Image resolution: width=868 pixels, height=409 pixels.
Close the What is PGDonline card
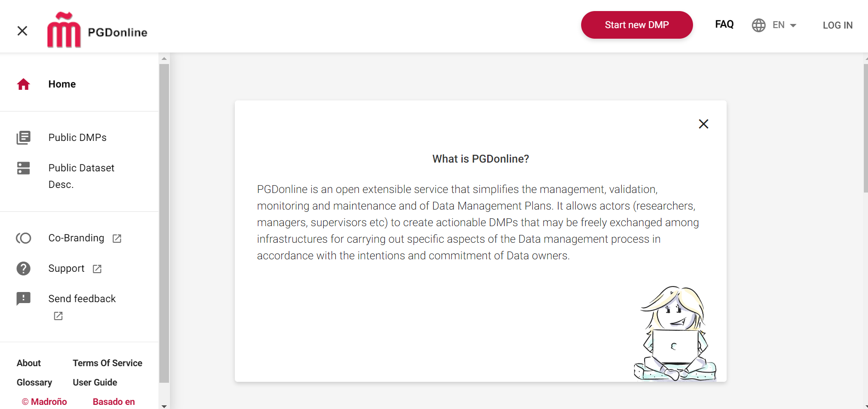tap(703, 124)
